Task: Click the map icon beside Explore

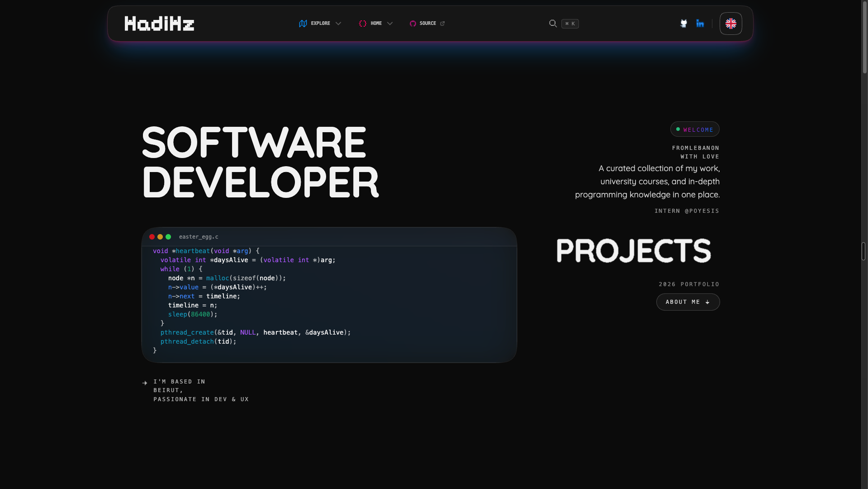Action: coord(303,24)
